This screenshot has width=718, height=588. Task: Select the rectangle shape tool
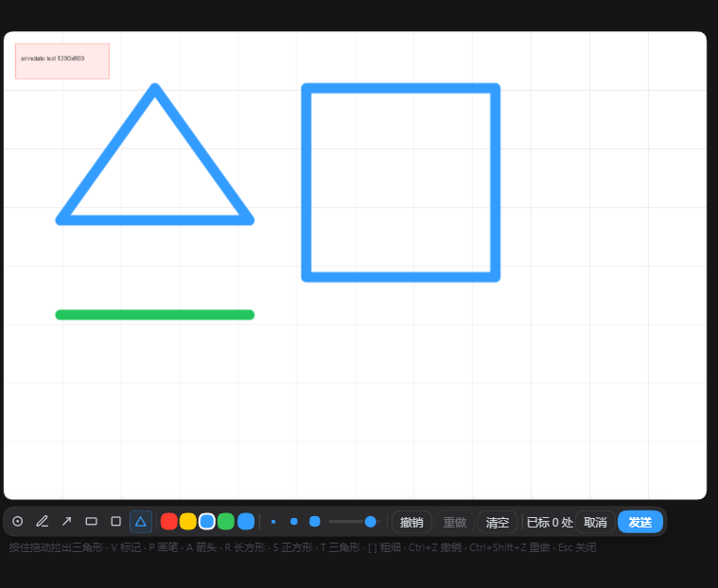[x=92, y=522]
